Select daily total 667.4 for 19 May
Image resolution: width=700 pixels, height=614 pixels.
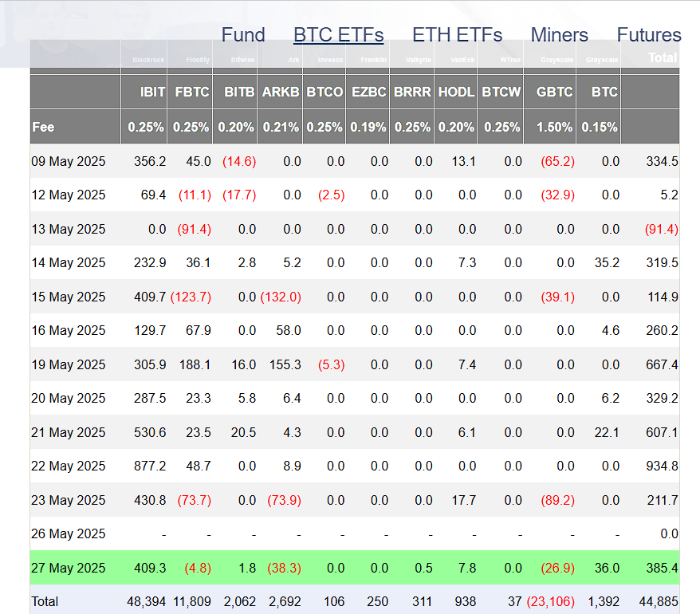click(x=662, y=365)
